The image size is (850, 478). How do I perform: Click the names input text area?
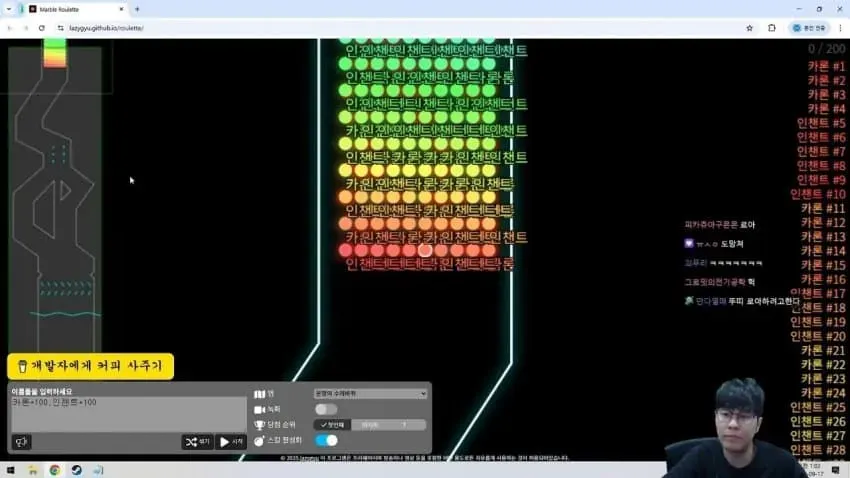tap(128, 415)
